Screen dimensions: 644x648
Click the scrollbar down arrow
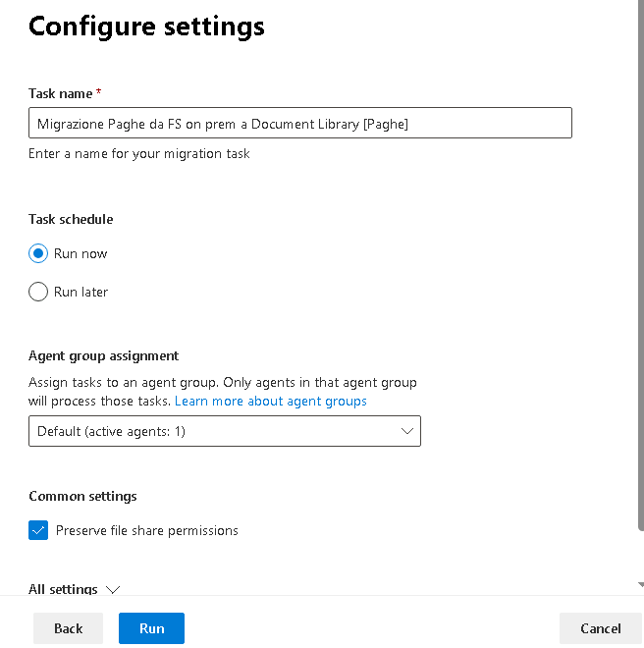(x=641, y=585)
